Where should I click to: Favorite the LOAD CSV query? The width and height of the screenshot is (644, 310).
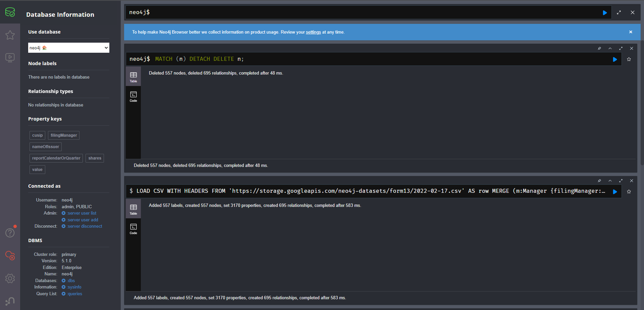click(629, 191)
